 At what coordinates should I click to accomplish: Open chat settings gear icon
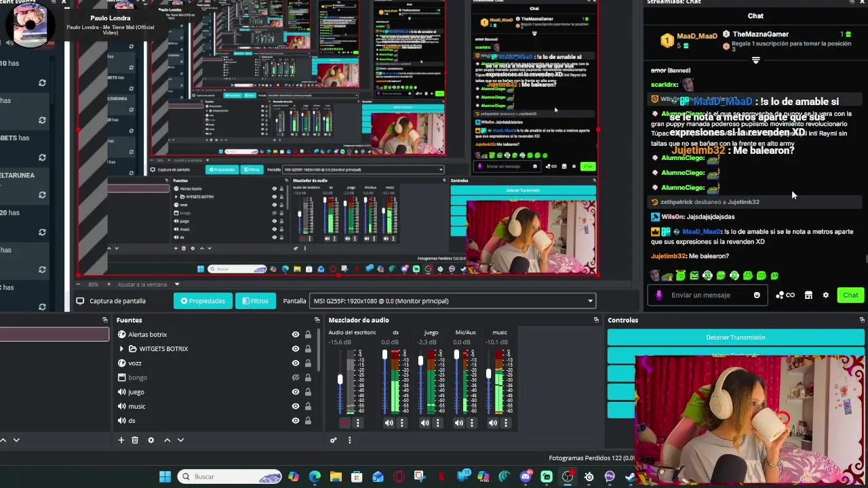click(x=825, y=295)
